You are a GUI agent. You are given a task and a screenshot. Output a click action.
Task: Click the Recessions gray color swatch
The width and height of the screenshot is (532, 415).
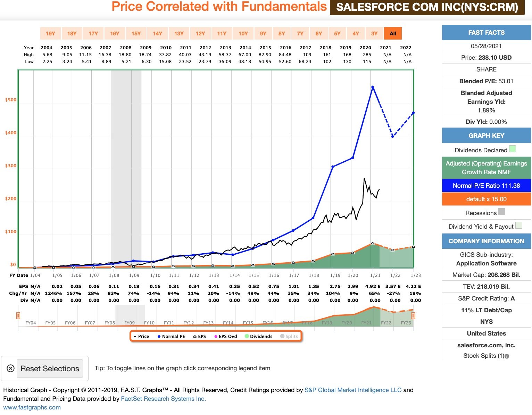click(502, 212)
